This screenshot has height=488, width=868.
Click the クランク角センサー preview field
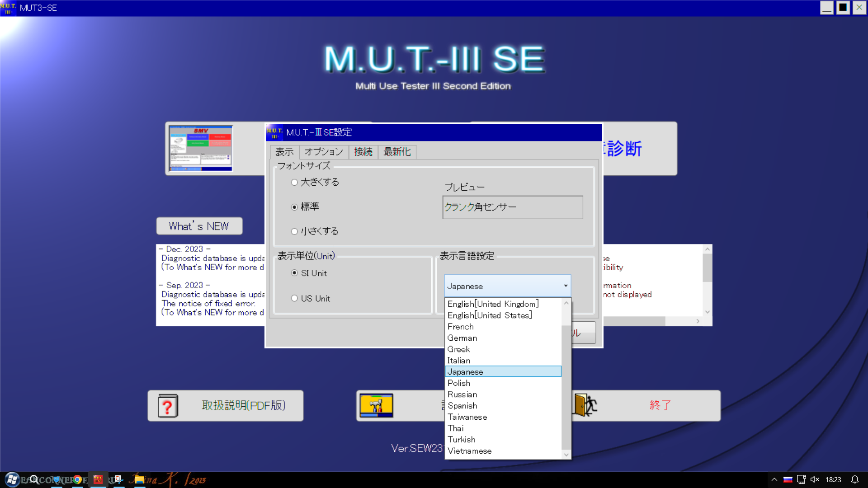click(x=513, y=207)
